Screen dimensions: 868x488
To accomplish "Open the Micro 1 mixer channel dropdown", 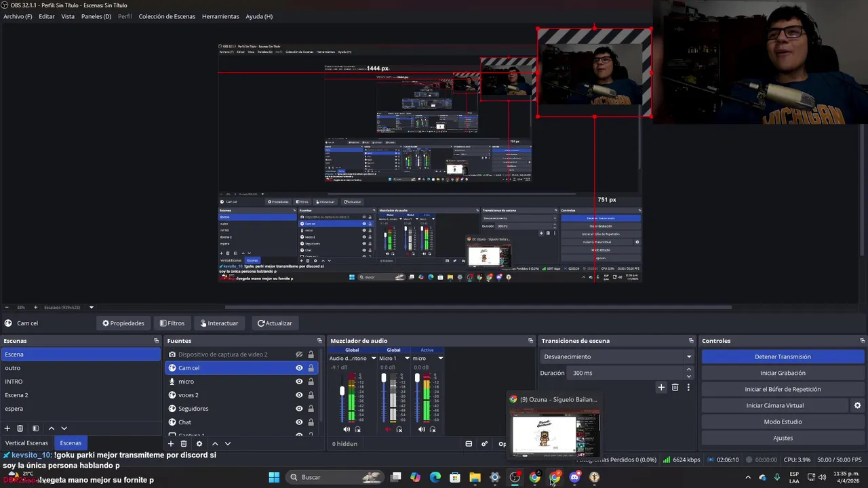I will [407, 359].
